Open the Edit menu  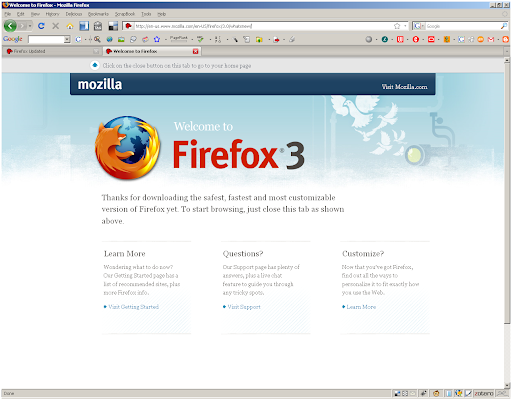tap(21, 14)
